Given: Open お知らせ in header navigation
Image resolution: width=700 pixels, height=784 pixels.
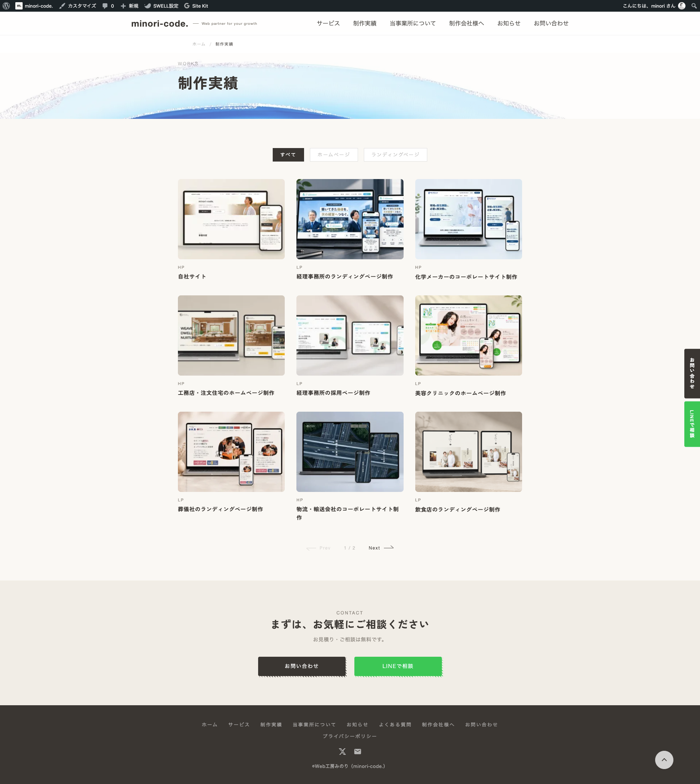Looking at the screenshot, I should pos(509,23).
